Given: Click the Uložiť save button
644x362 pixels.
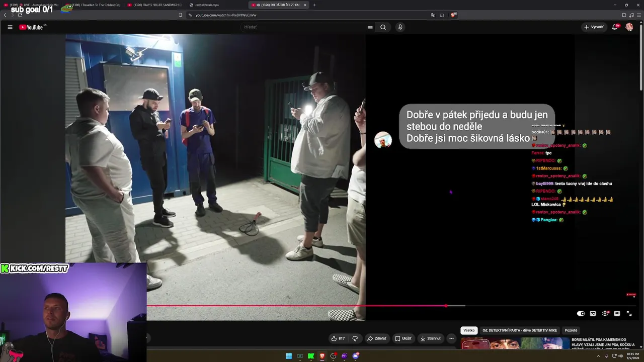Looking at the screenshot, I should 404,338.
